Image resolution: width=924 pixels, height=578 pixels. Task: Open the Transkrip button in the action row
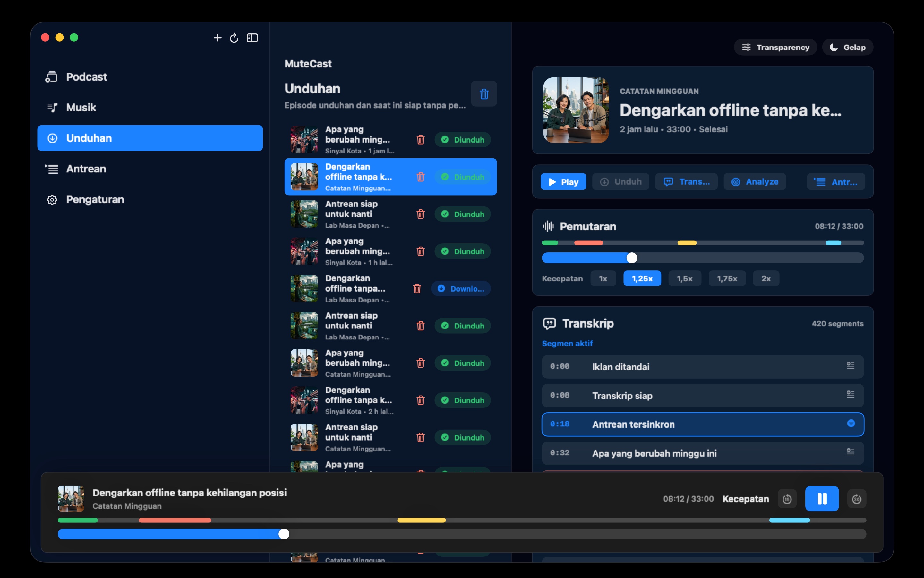coord(686,181)
